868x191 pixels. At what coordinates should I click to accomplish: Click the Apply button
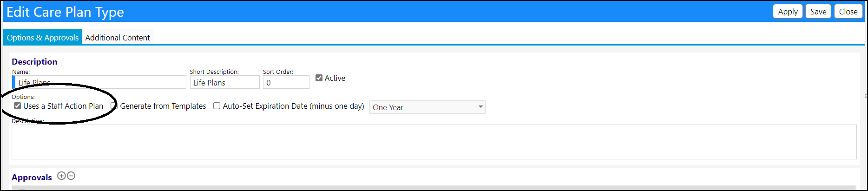tap(788, 12)
